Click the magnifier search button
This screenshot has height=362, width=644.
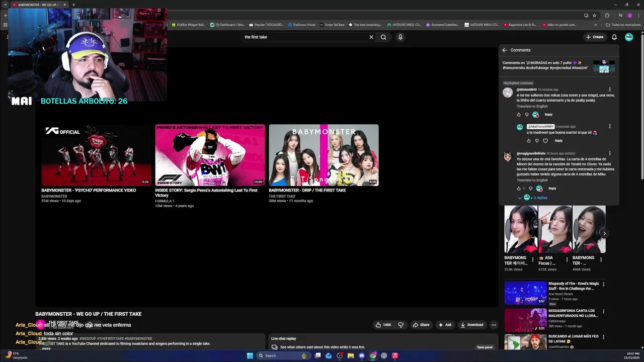coord(383,37)
